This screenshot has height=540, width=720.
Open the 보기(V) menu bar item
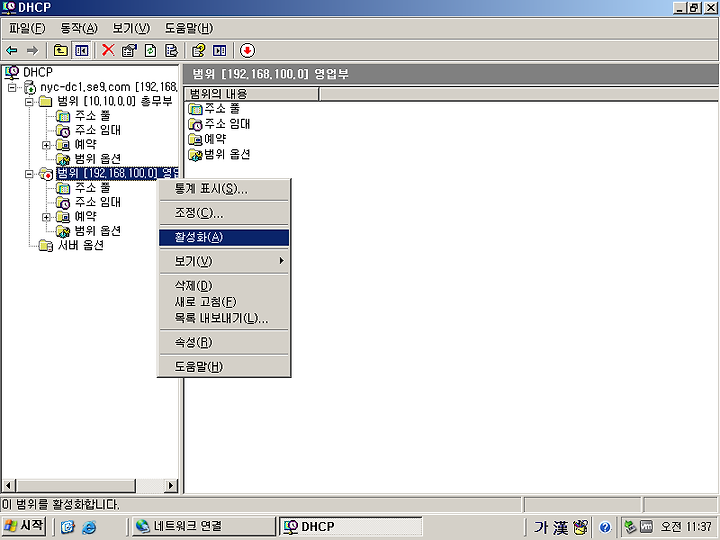[131, 28]
